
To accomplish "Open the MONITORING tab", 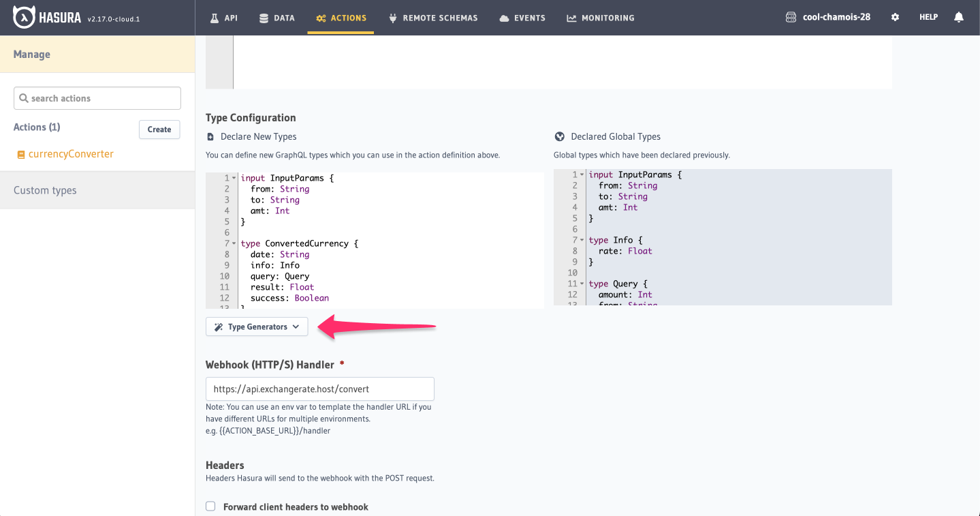I will click(x=600, y=18).
